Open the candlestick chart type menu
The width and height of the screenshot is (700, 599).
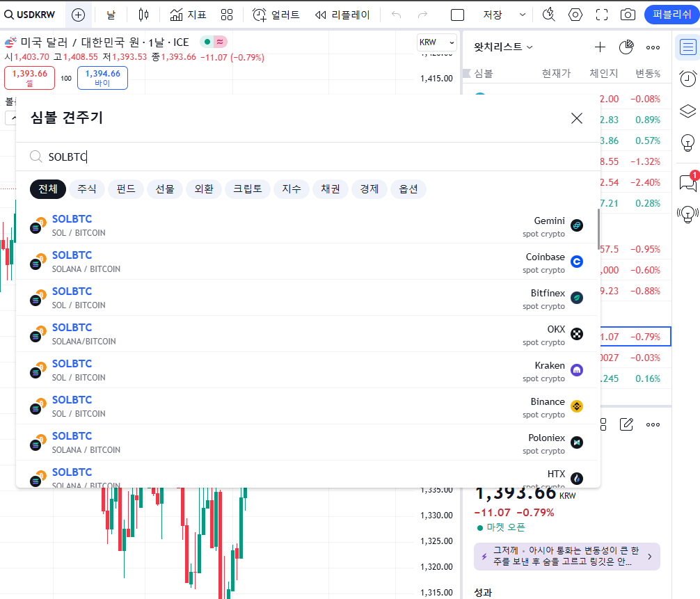(x=143, y=15)
